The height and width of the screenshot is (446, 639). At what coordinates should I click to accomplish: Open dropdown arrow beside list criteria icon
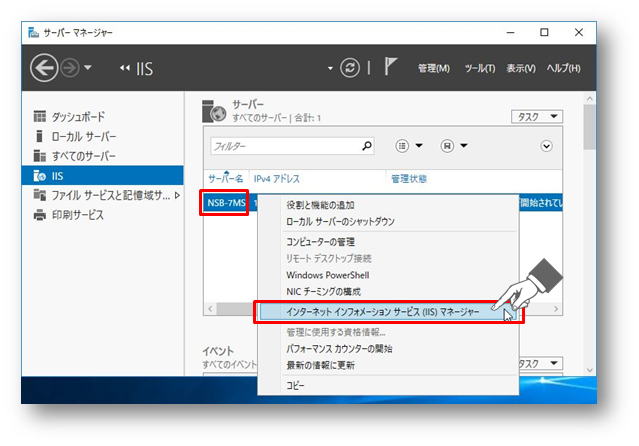click(x=419, y=146)
